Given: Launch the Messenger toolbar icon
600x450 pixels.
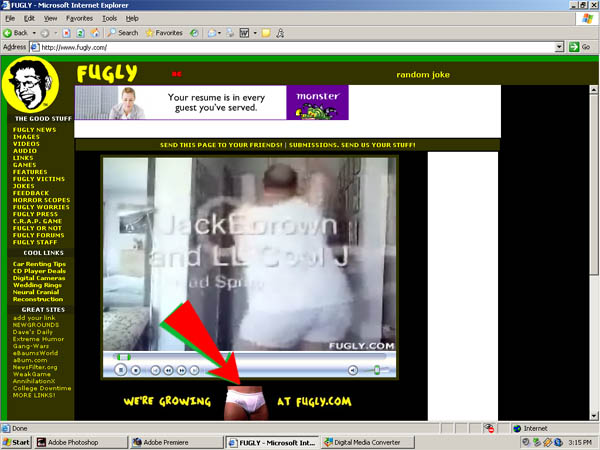Looking at the screenshot, I should click(x=280, y=33).
